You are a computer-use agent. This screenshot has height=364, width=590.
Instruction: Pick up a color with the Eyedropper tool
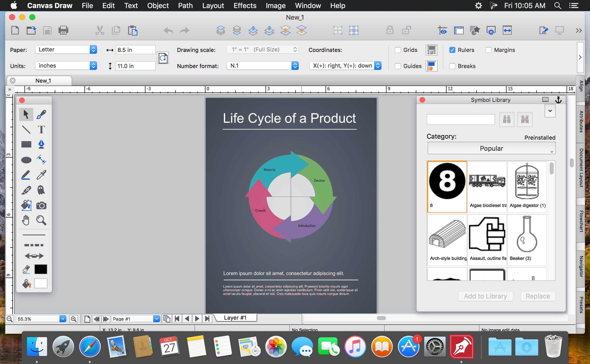point(41,175)
